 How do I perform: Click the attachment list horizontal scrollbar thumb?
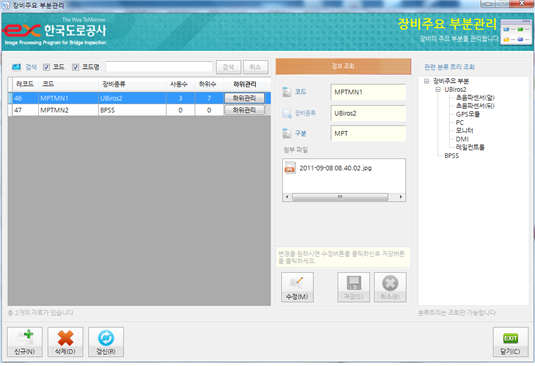(340, 197)
